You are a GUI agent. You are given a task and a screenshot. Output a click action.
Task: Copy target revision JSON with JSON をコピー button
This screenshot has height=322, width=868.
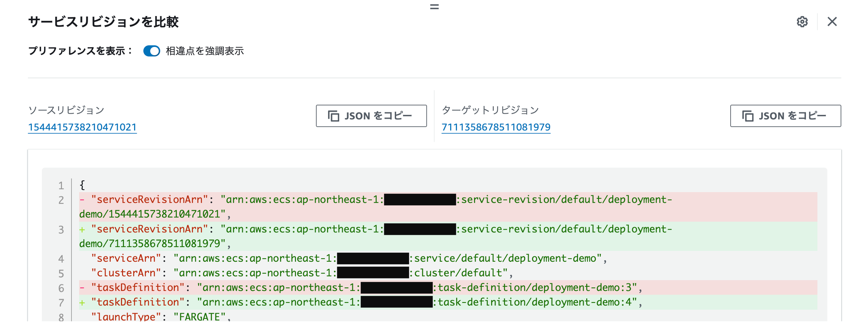(785, 116)
